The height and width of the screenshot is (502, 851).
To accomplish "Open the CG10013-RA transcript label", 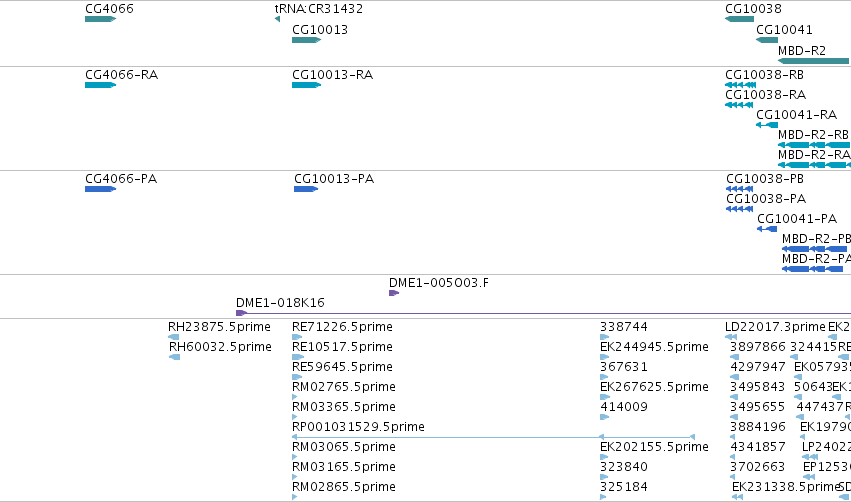I will (332, 75).
